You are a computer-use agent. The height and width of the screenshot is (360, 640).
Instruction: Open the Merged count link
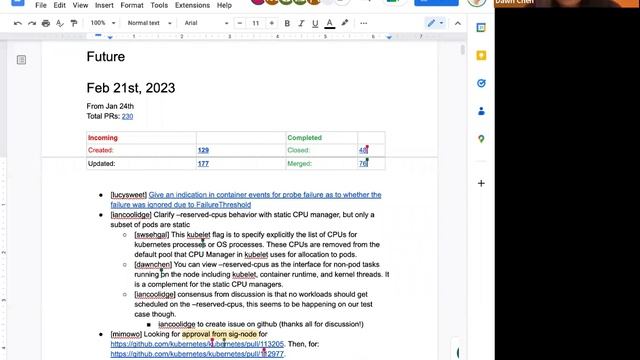coord(363,164)
